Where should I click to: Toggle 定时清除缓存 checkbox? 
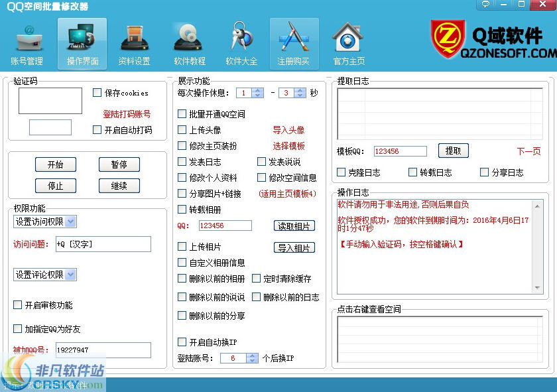(256, 279)
